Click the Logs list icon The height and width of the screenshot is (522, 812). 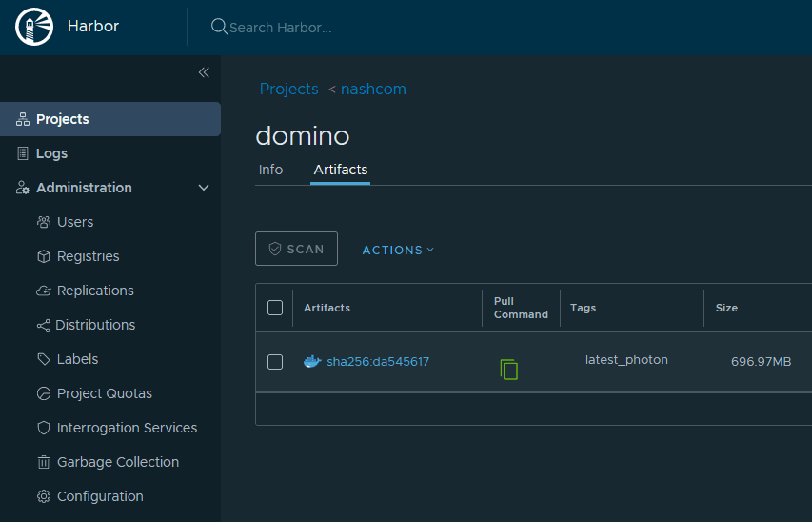pos(23,153)
